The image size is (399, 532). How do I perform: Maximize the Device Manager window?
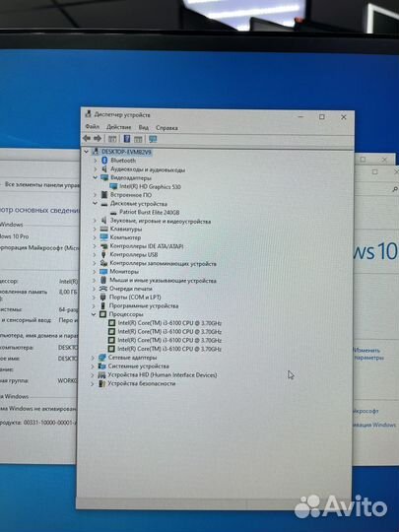point(321,116)
